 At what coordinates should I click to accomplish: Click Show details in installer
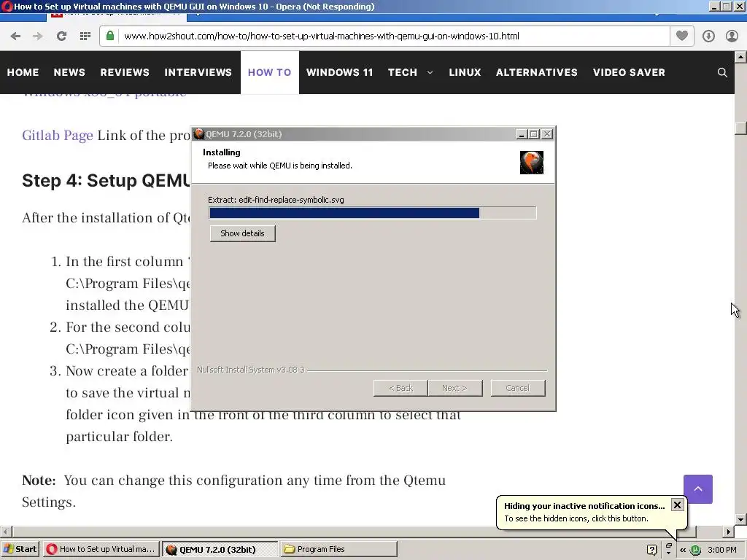242,233
